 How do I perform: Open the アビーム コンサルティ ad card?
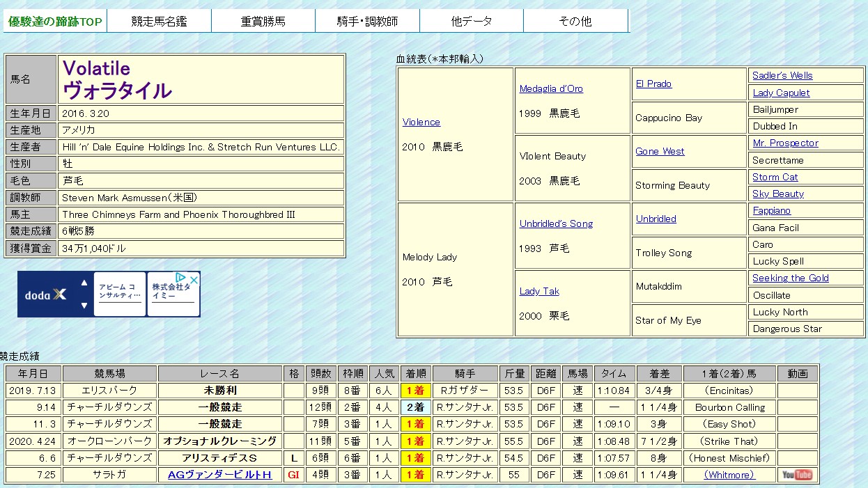tap(120, 294)
